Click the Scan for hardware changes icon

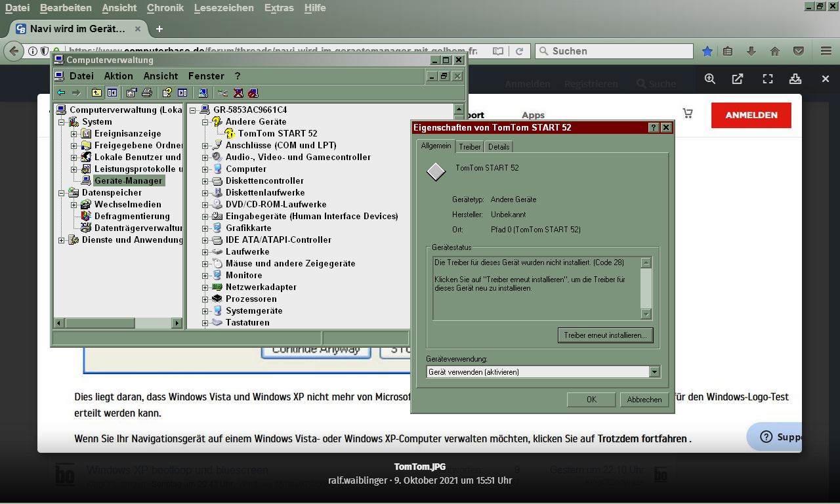tap(203, 93)
